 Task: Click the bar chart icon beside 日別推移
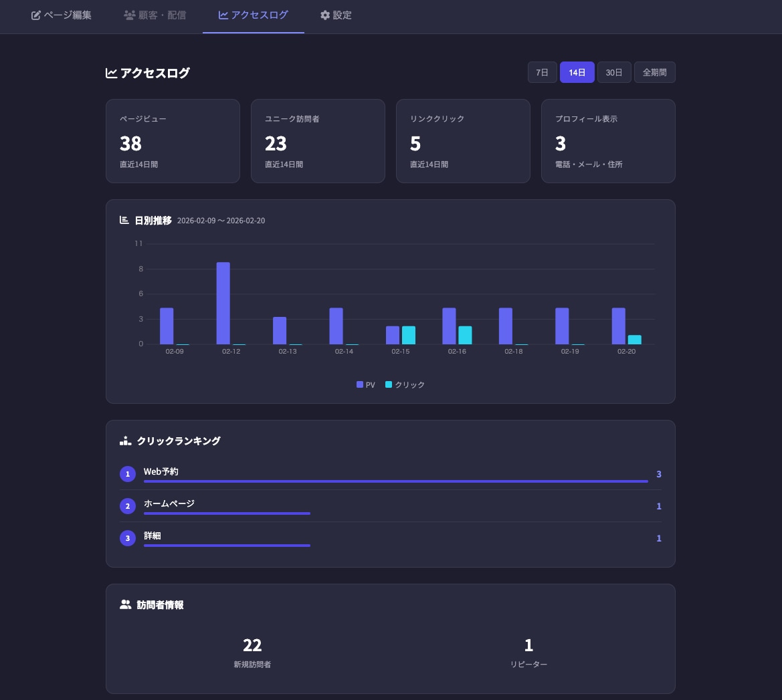(124, 220)
